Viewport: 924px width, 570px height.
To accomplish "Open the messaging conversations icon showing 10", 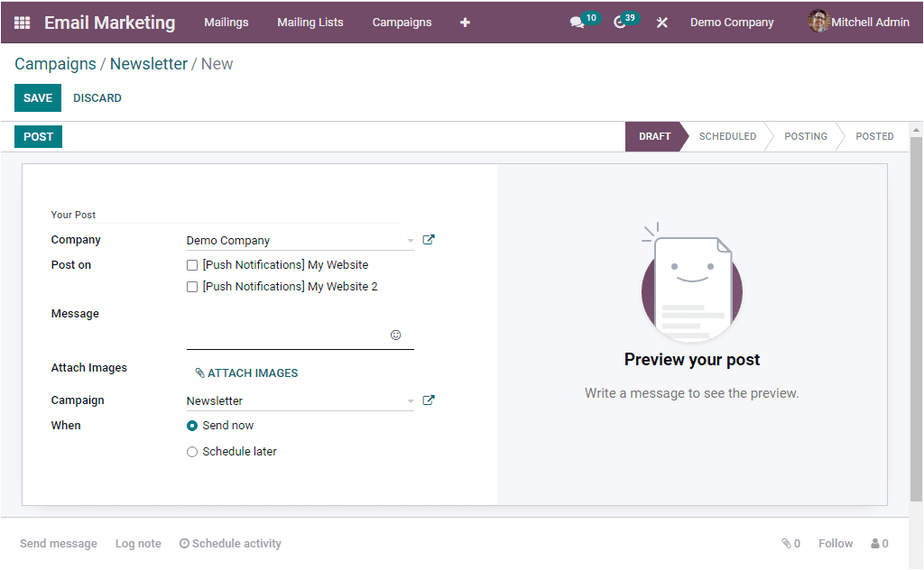I will point(577,22).
